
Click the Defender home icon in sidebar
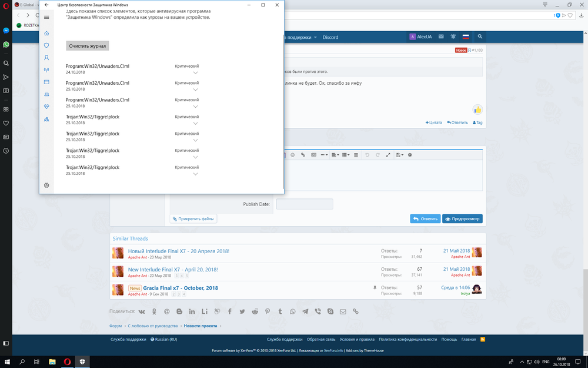coord(46,33)
